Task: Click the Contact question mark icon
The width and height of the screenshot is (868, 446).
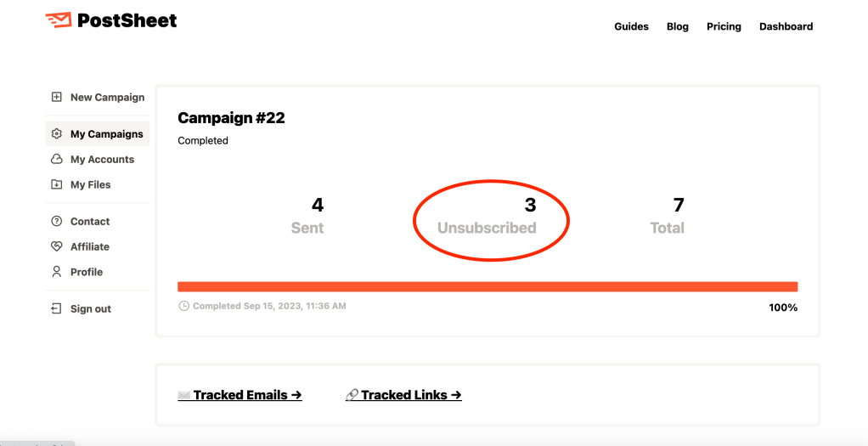Action: pos(57,222)
